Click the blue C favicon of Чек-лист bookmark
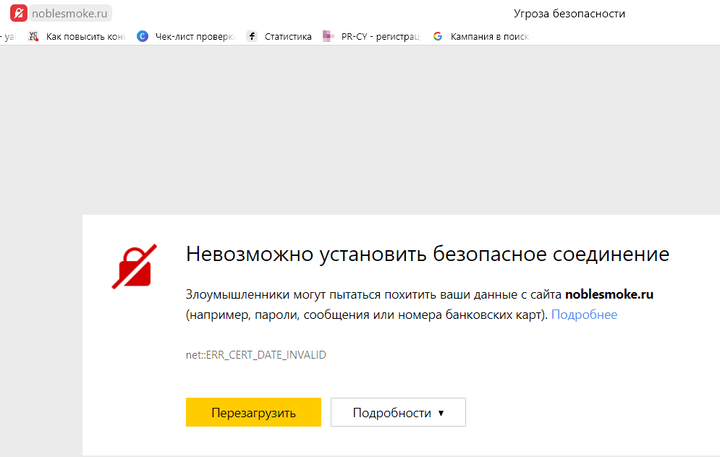 [142, 36]
